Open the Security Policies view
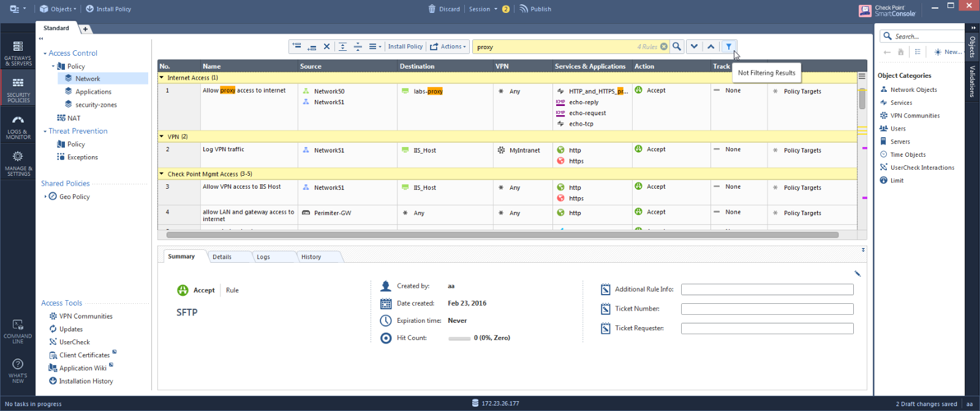 point(18,88)
